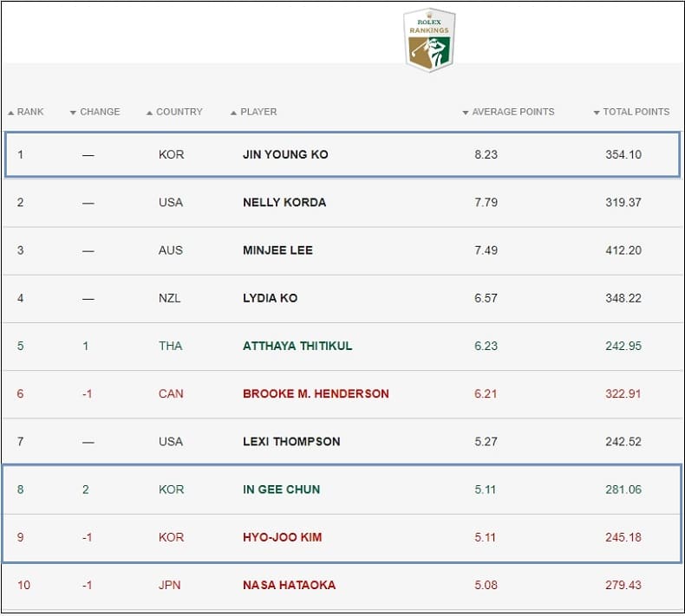Sort by the PLAYER column header

point(253,112)
